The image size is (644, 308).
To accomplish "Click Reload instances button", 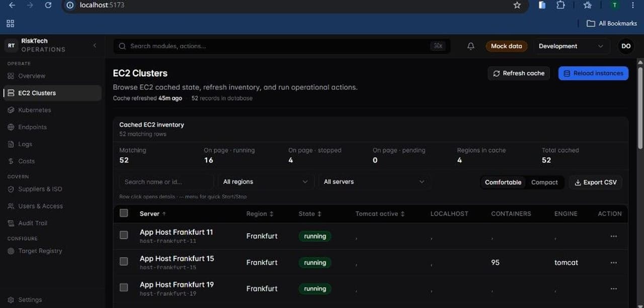I will coord(593,73).
